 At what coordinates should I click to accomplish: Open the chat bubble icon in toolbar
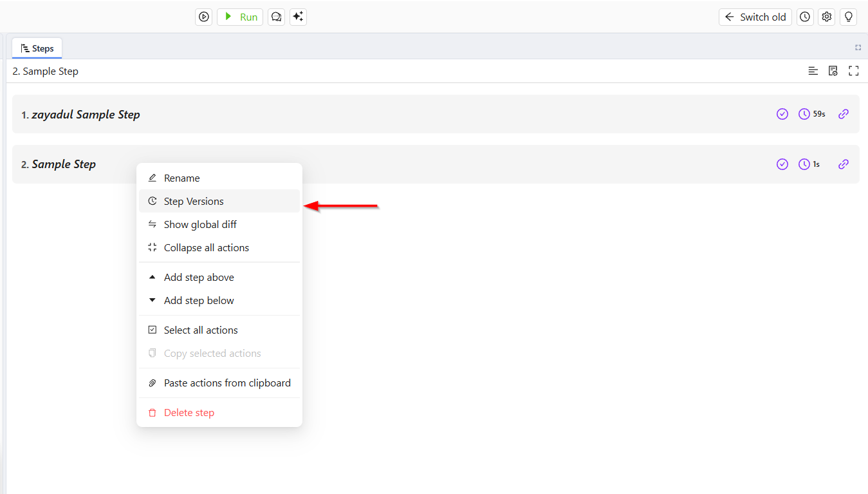coord(277,17)
